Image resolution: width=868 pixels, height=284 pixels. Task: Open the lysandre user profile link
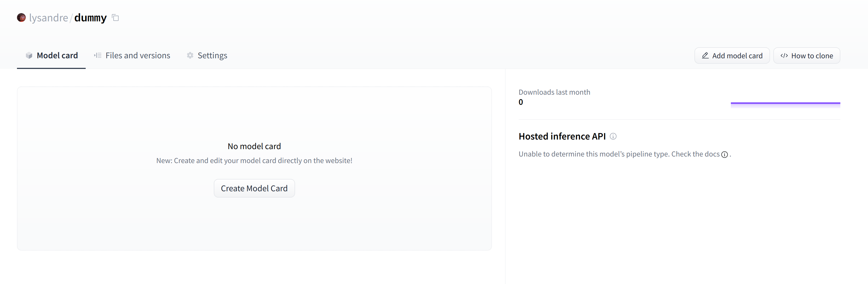pyautogui.click(x=48, y=18)
